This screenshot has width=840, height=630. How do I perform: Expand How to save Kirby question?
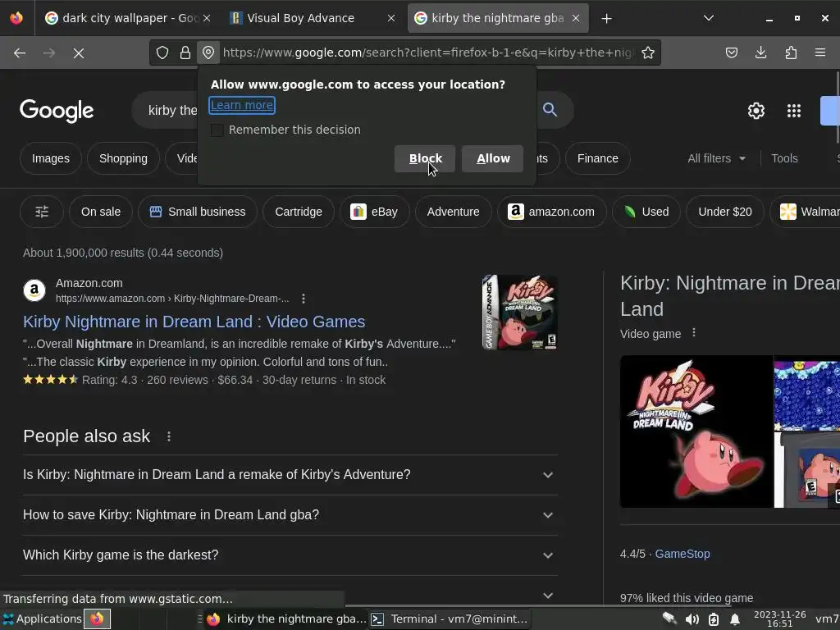click(290, 515)
